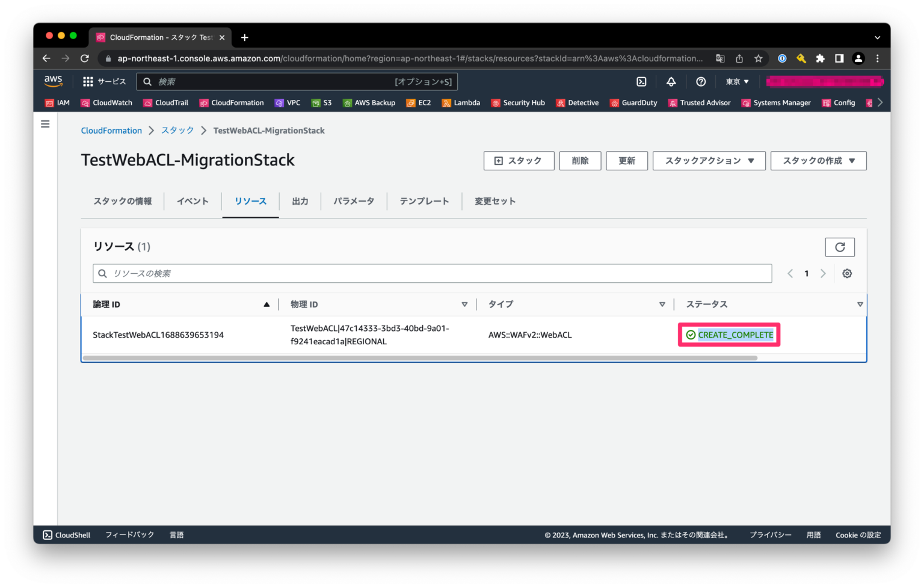Refresh the resources list

[840, 247]
